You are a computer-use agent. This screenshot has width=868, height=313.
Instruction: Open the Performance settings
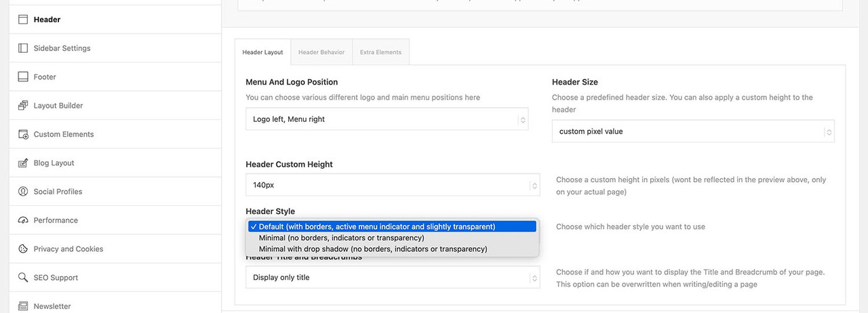(115, 220)
